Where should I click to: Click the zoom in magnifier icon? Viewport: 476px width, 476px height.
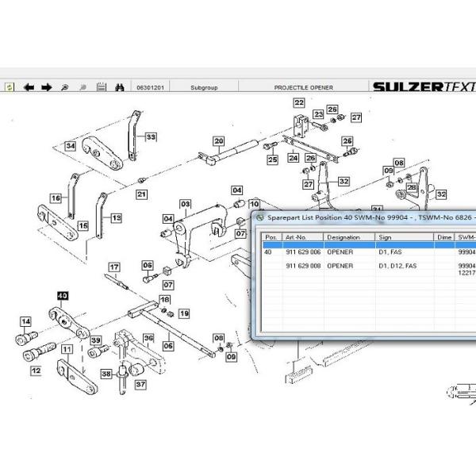[65, 87]
